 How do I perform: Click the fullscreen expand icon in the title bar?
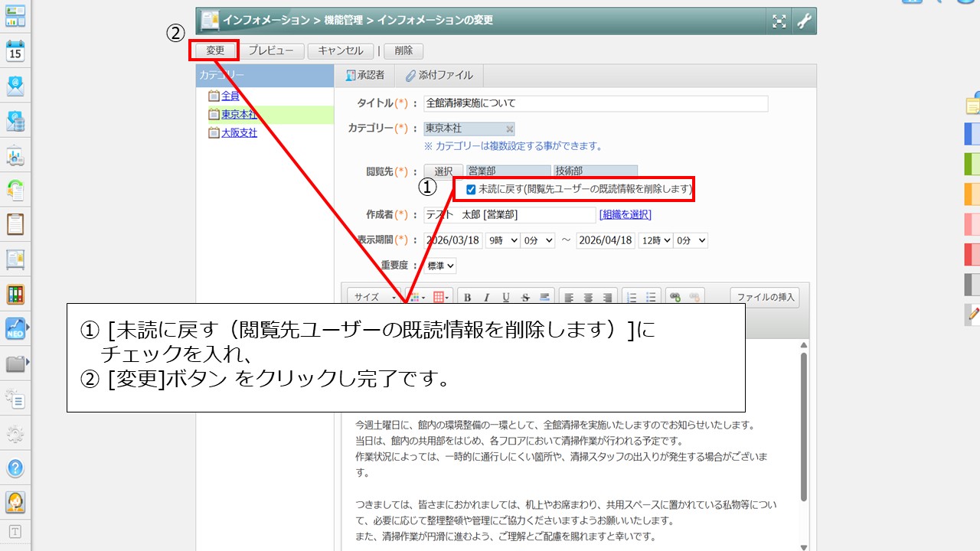[779, 21]
